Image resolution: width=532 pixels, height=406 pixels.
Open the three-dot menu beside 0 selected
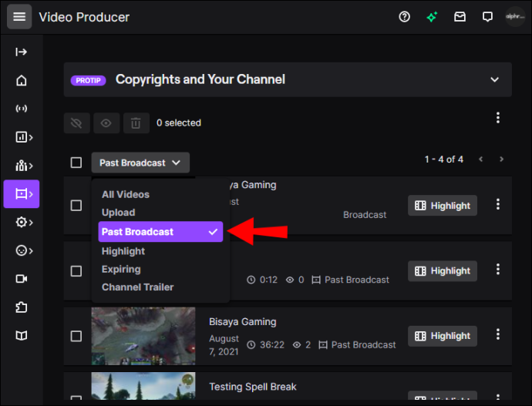[498, 118]
